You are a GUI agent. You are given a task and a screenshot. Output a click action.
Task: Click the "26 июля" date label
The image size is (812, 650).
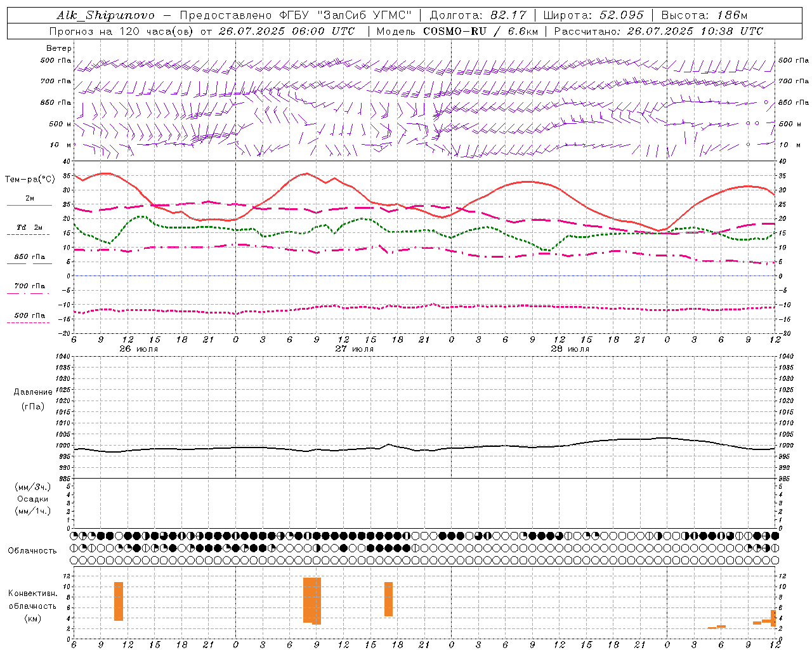tap(139, 348)
